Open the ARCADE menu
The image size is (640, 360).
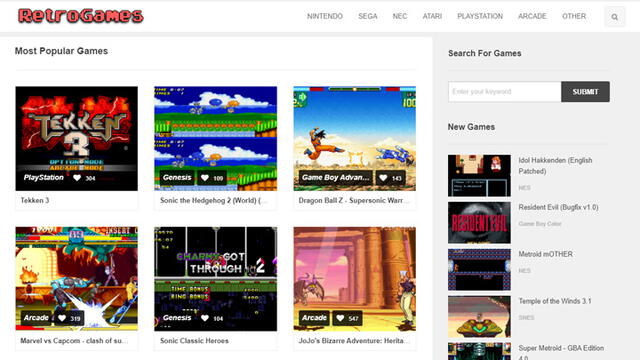[x=532, y=16]
